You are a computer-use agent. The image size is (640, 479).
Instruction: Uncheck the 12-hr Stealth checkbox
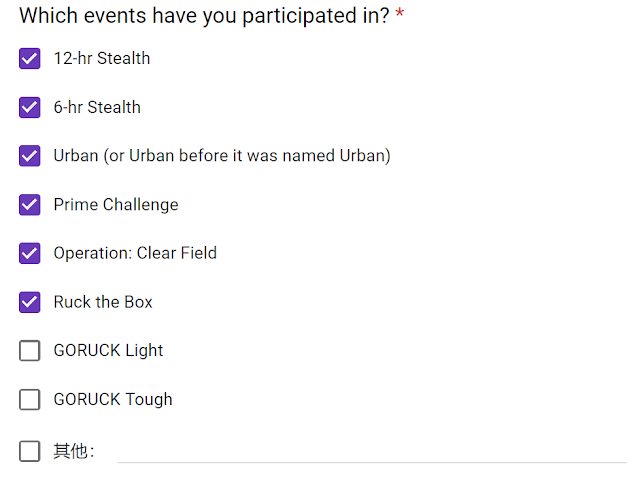pyautogui.click(x=29, y=58)
